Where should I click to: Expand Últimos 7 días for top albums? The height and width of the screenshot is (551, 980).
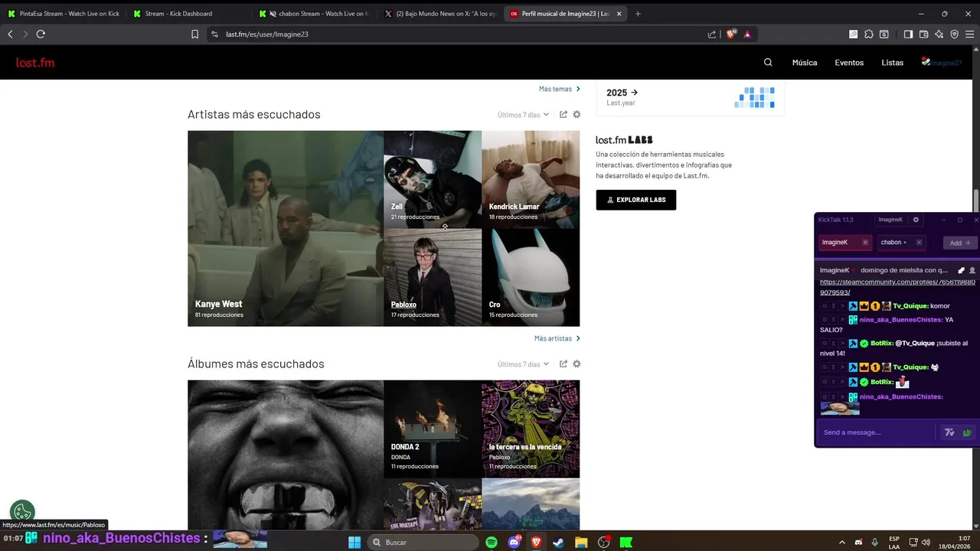(524, 364)
